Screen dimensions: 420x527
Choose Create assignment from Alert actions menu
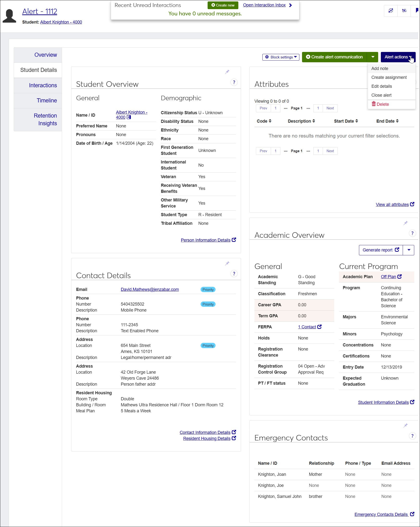pyautogui.click(x=391, y=77)
